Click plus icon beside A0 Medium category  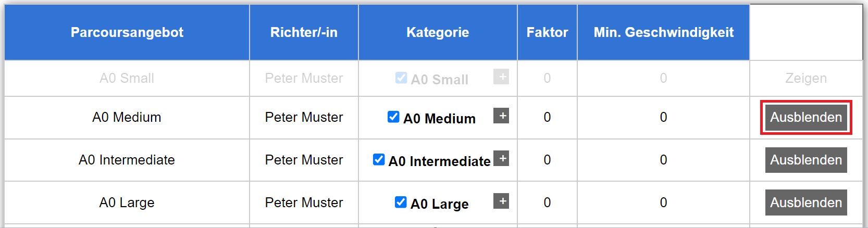[x=501, y=116]
